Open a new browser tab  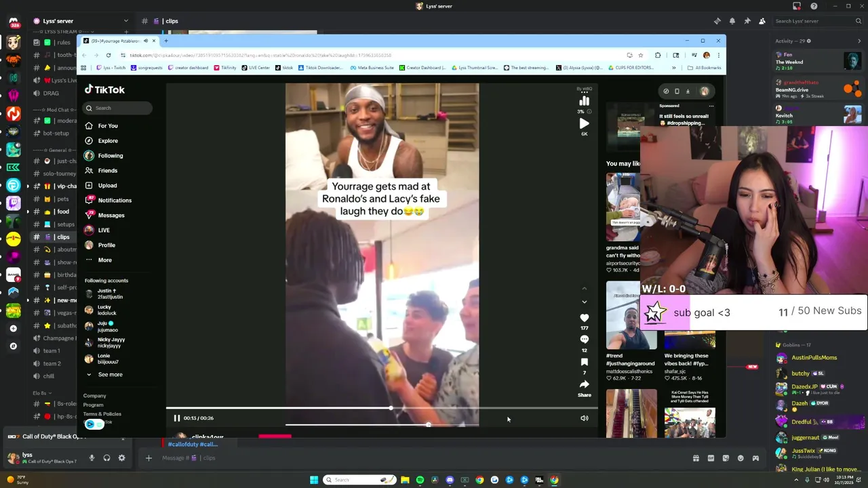[x=165, y=41]
